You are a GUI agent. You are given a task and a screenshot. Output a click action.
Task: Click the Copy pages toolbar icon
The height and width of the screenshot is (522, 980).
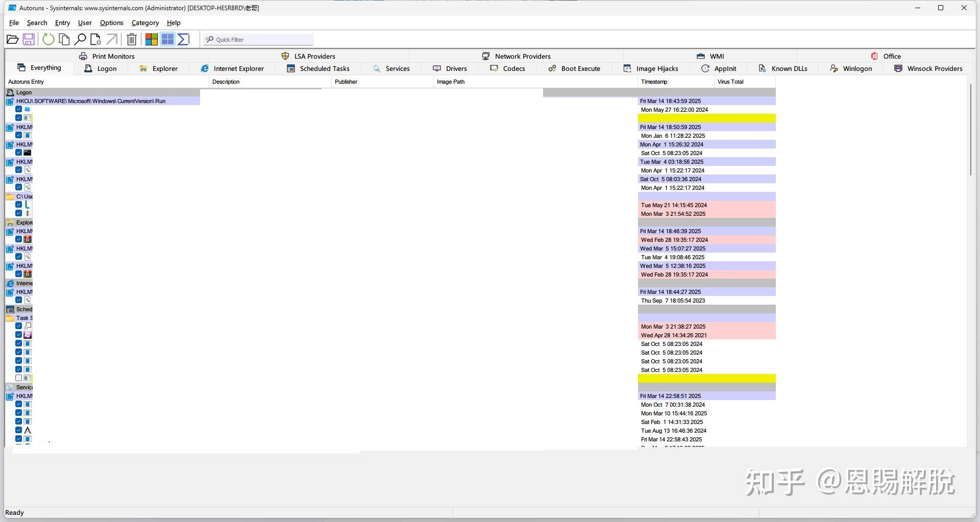pyautogui.click(x=64, y=39)
